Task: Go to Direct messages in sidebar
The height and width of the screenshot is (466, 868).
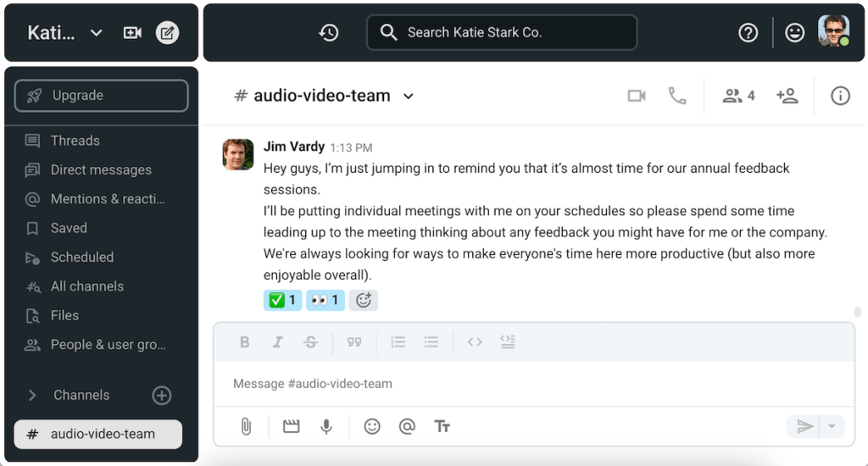Action: [101, 169]
